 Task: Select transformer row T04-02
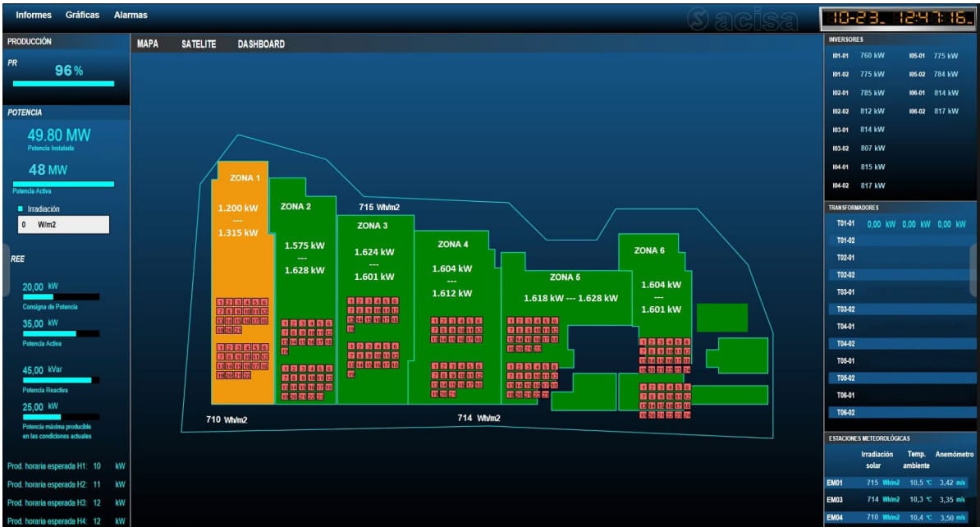pos(900,343)
